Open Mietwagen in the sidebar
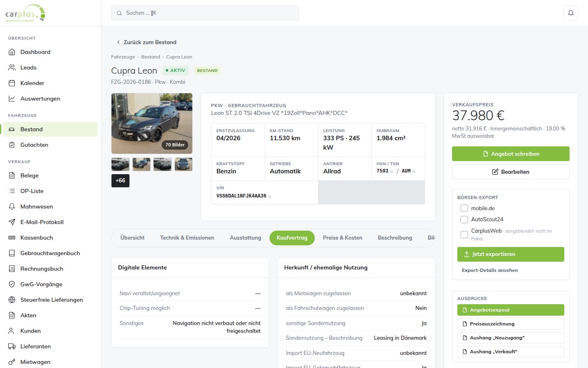Viewport: 588px width, 368px height. tap(50, 362)
